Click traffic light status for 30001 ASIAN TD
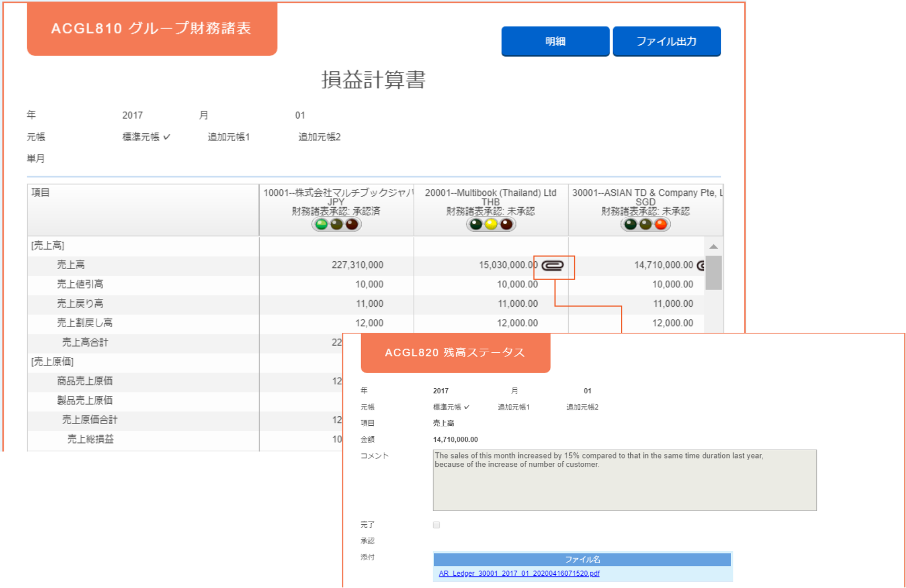906x588 pixels. 646,224
